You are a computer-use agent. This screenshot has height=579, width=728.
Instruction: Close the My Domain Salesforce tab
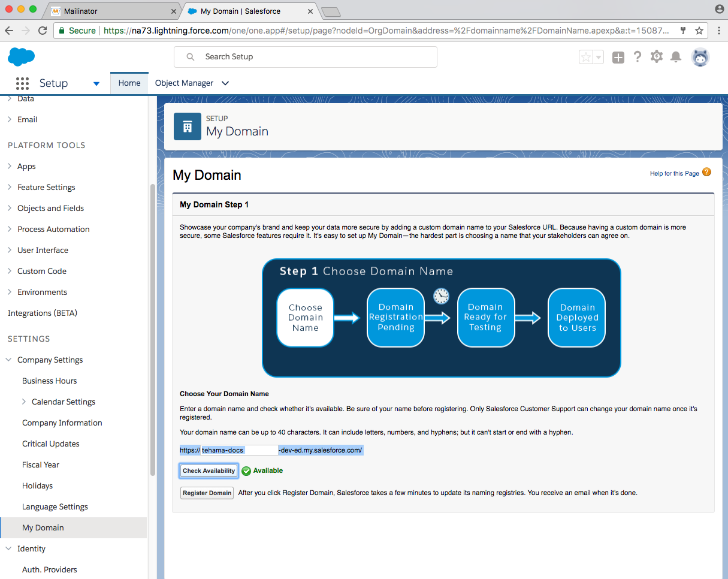coord(311,11)
